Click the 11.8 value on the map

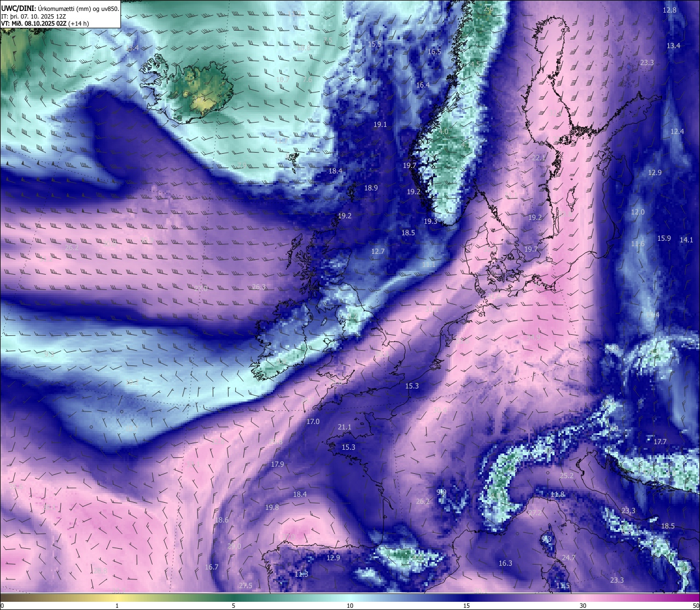557,494
